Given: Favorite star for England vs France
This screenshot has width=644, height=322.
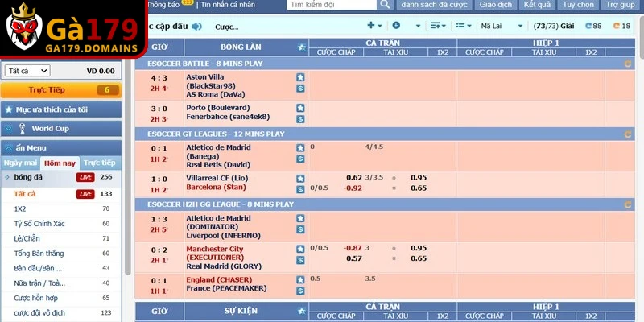Looking at the screenshot, I should coord(300,279).
